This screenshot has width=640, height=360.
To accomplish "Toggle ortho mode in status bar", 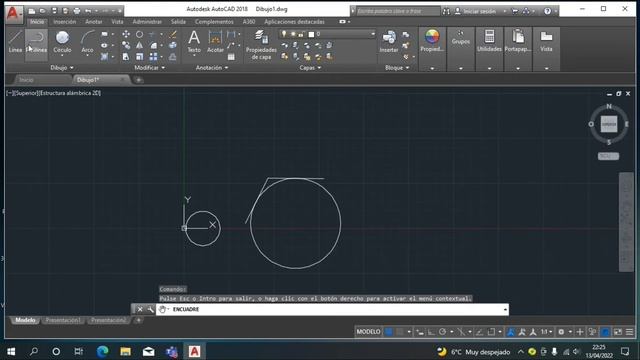I will click(x=431, y=332).
